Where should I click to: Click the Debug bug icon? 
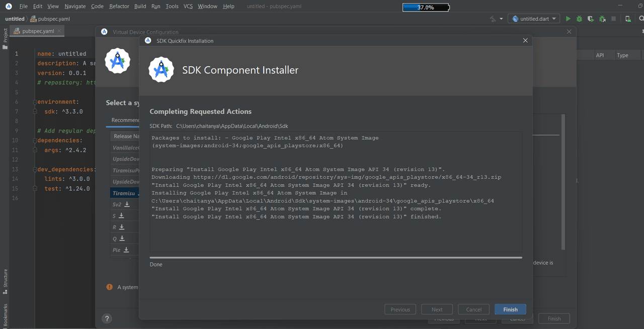point(579,19)
